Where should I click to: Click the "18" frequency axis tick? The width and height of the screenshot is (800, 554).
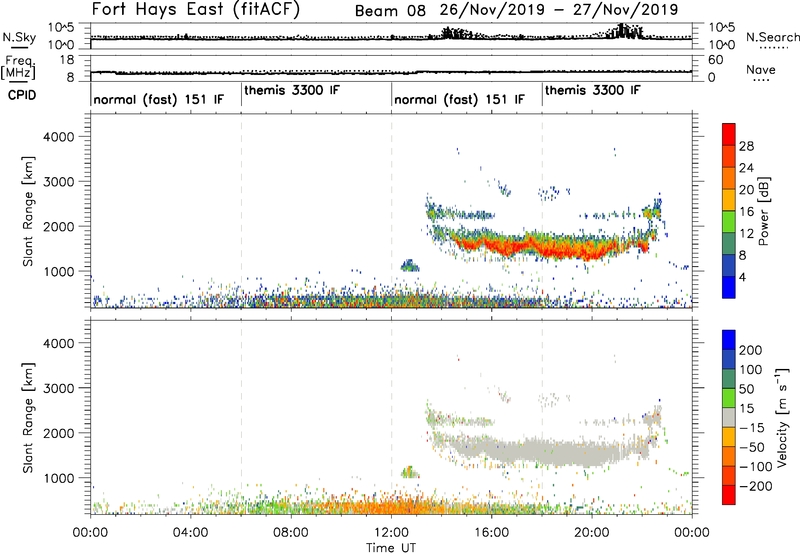click(66, 60)
